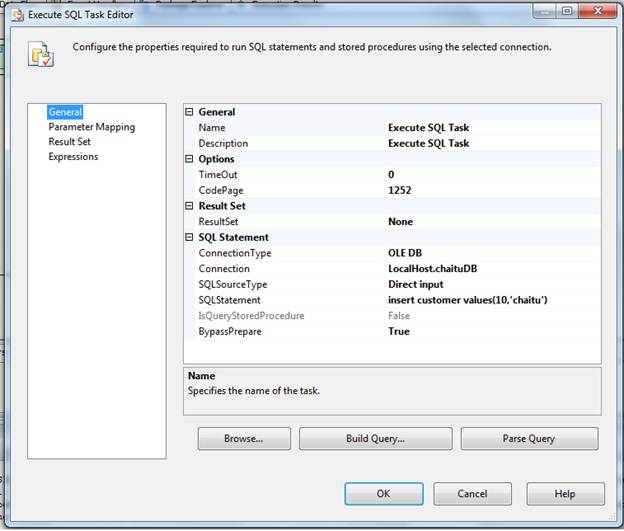Collapse the SQL Statement property section
Viewport: 624px width, 531px height.
tap(190, 237)
